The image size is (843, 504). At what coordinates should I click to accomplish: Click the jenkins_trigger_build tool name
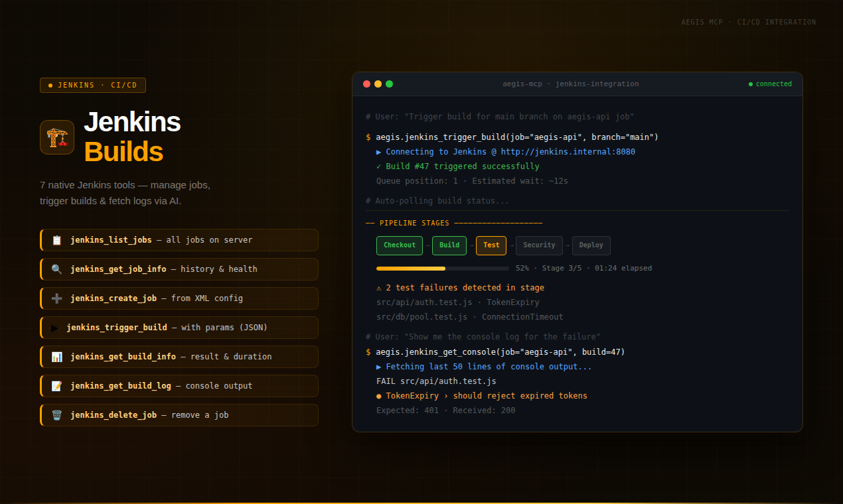[x=117, y=328]
